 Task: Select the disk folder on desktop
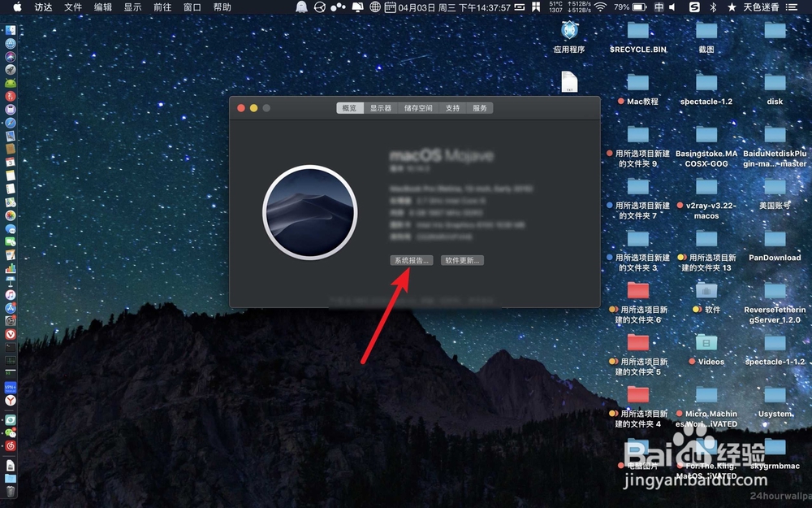point(775,83)
